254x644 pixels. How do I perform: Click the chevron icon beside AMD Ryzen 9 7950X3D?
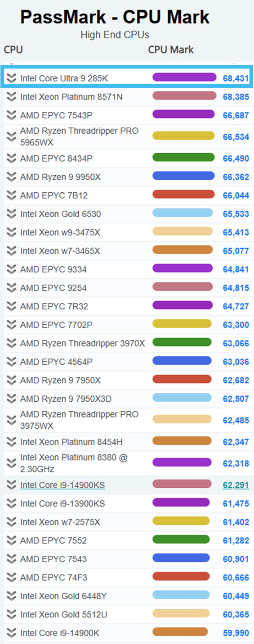(12, 399)
